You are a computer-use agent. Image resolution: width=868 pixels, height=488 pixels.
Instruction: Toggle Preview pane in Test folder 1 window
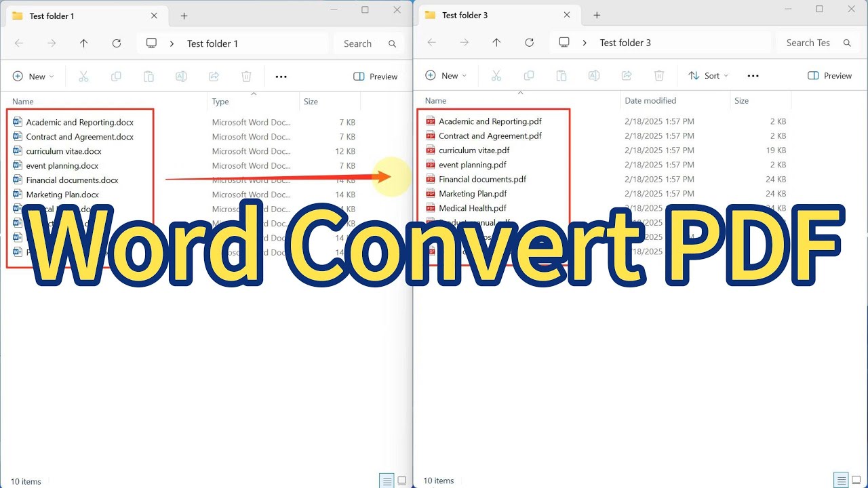coord(376,77)
